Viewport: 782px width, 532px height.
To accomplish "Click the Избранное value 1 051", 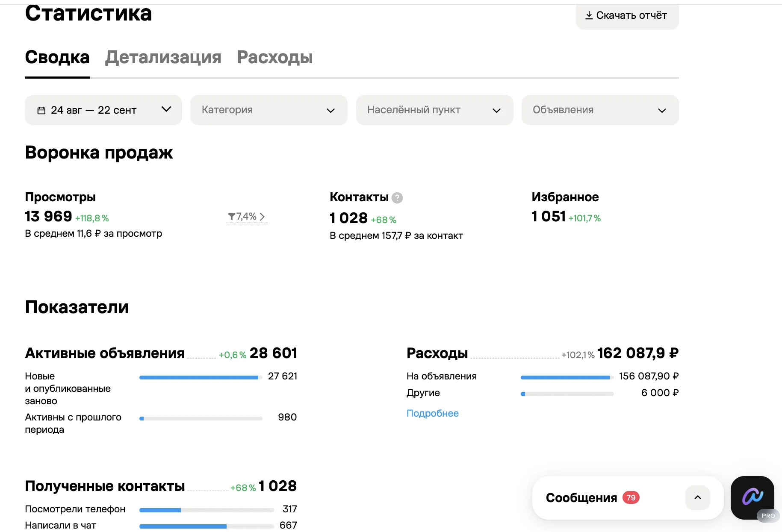I will (549, 216).
